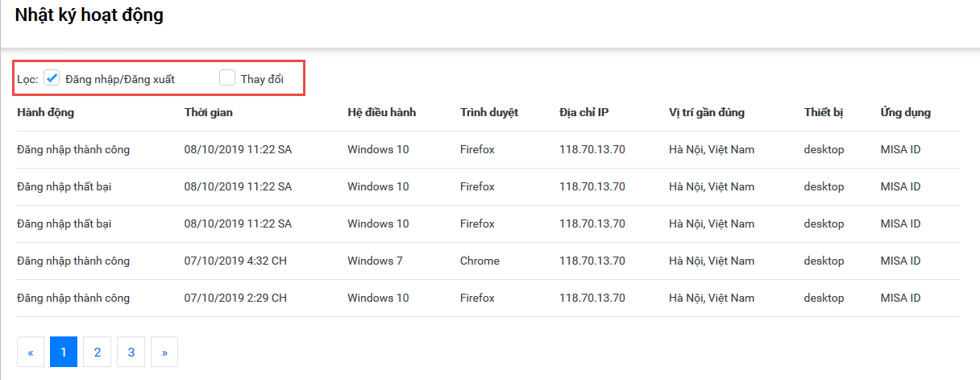This screenshot has height=380, width=980.
Task: Jump to page 3 of the log
Action: click(131, 352)
